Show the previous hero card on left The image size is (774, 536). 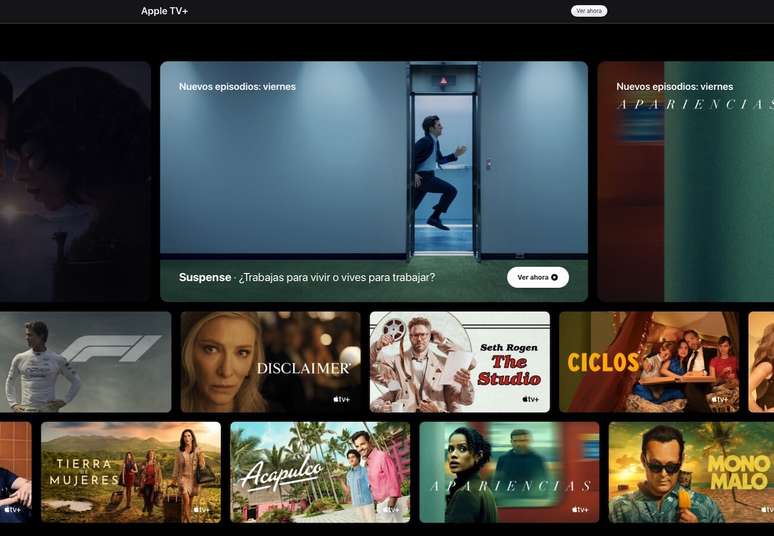[x=75, y=180]
